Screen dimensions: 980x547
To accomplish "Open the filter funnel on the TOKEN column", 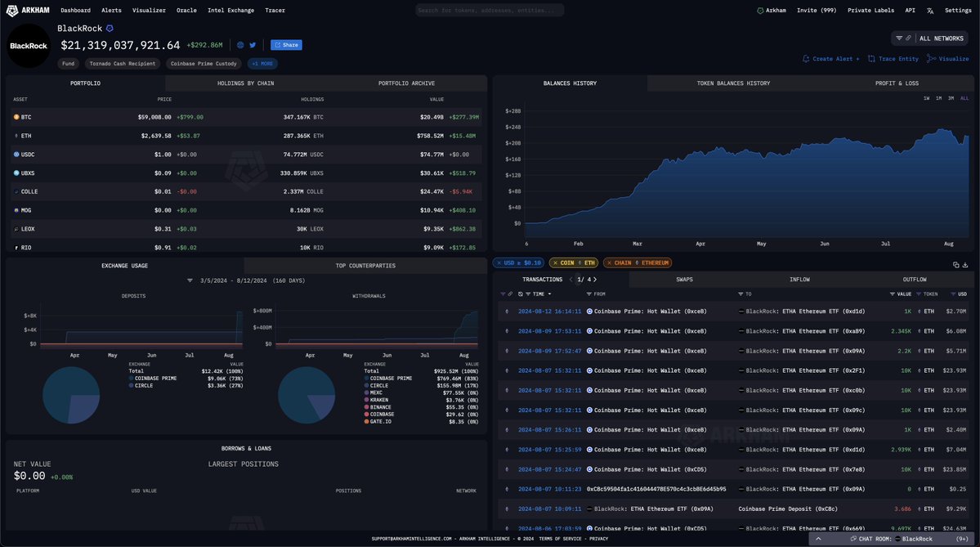I will 919,294.
